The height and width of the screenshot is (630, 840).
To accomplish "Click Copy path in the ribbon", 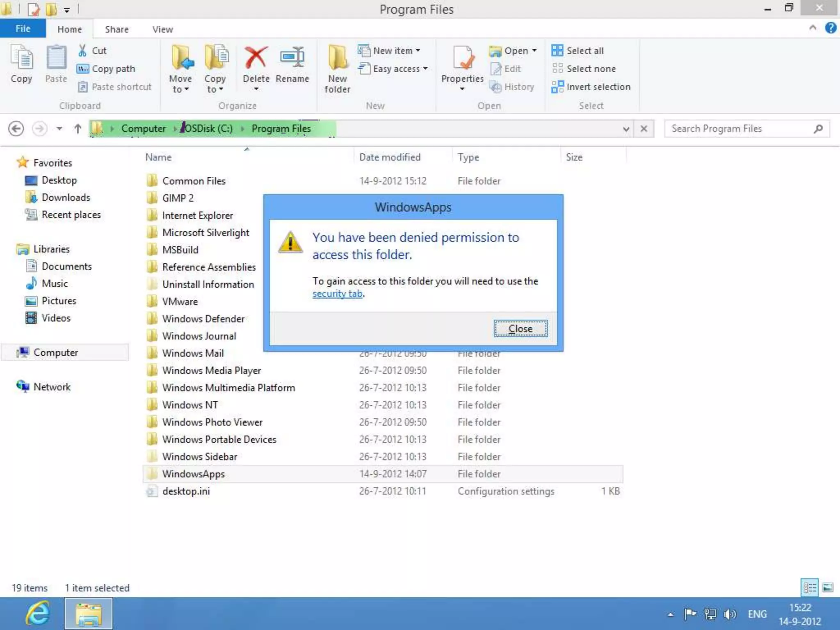I will pyautogui.click(x=106, y=68).
